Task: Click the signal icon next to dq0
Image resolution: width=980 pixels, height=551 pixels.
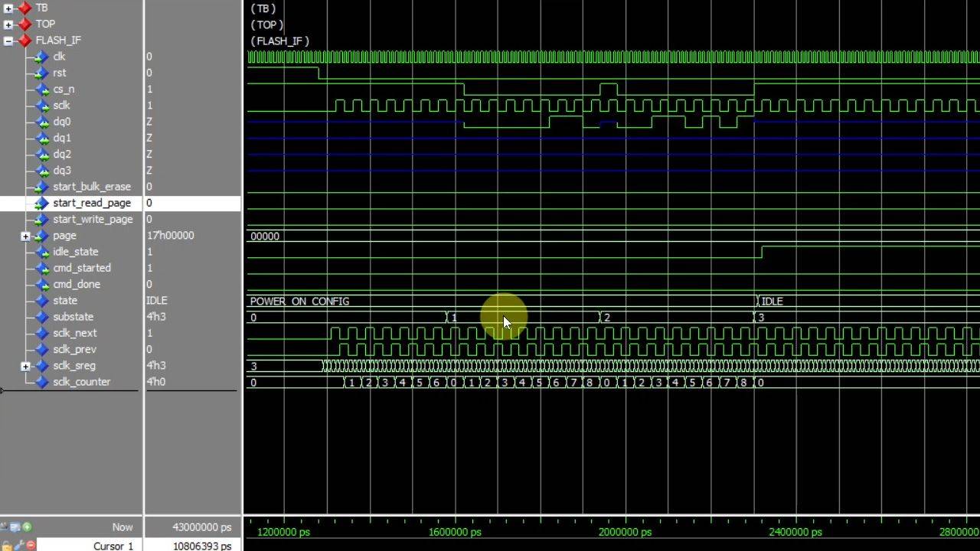Action: 41,122
